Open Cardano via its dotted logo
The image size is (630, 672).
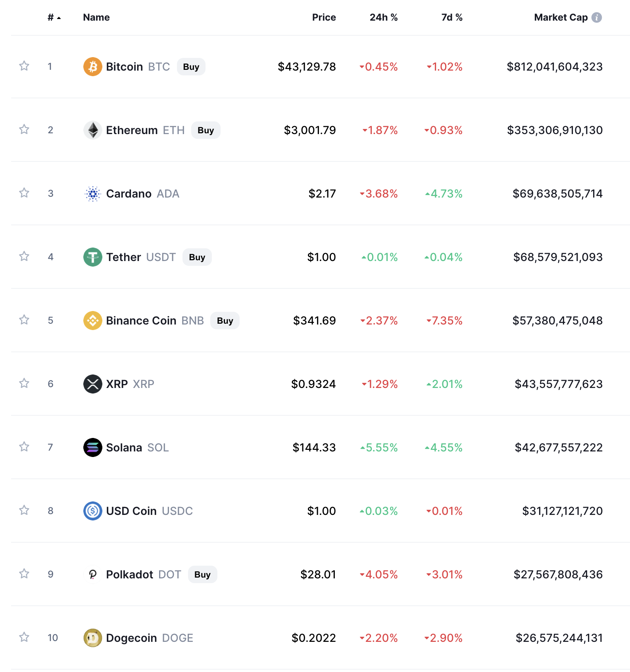(x=92, y=194)
